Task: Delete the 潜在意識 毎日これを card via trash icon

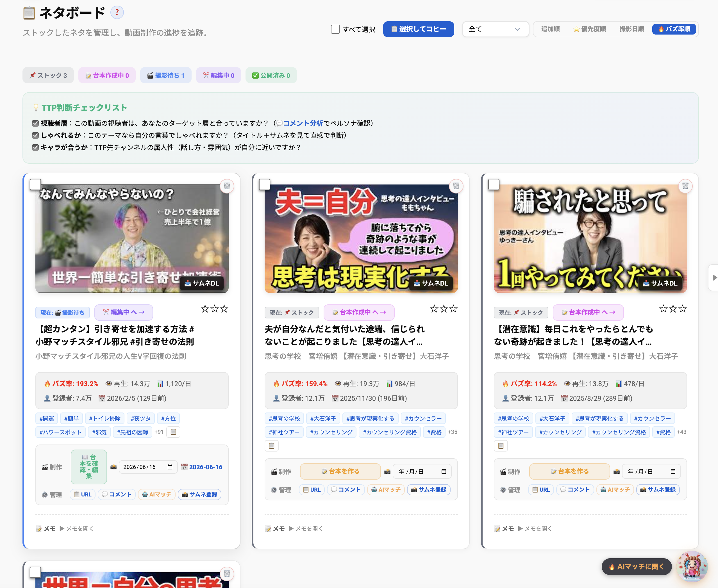Action: [x=685, y=186]
